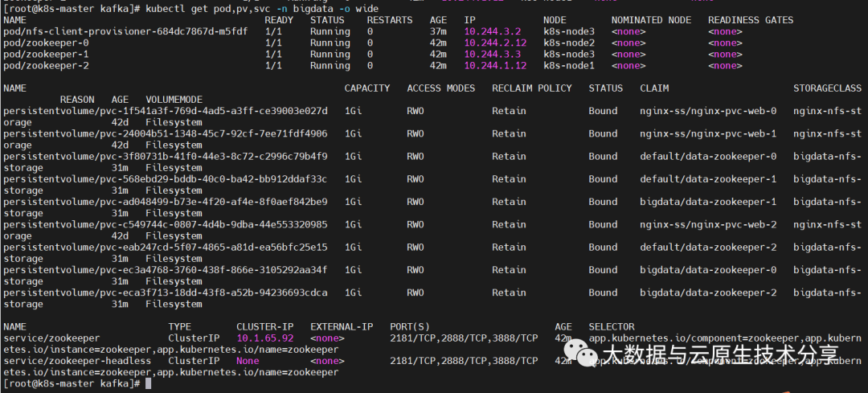Click the SELECTOR column header

pyautogui.click(x=612, y=327)
